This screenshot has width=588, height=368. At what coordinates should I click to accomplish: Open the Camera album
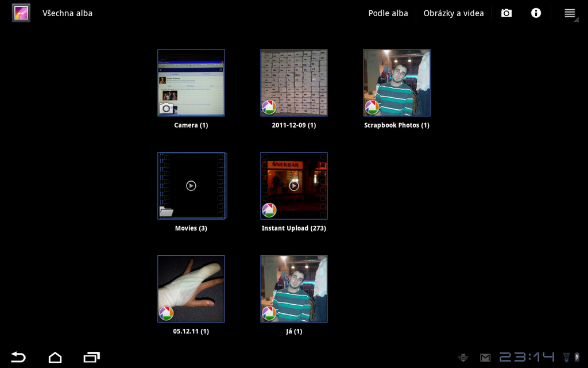tap(191, 83)
